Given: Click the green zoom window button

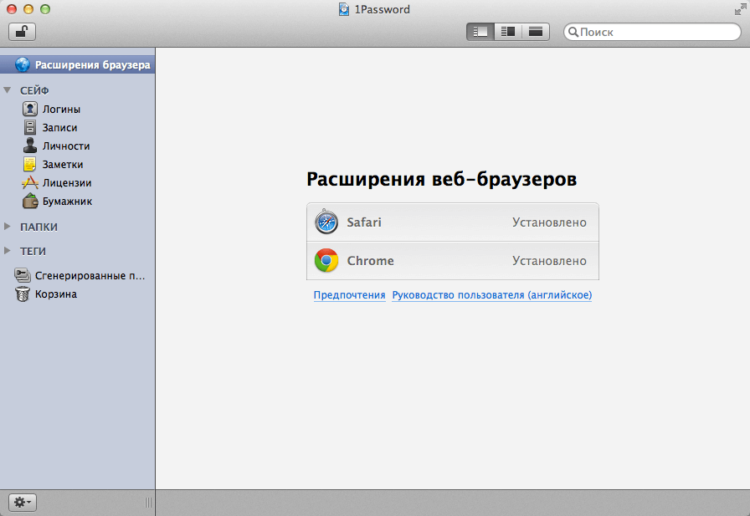Looking at the screenshot, I should 45,9.
